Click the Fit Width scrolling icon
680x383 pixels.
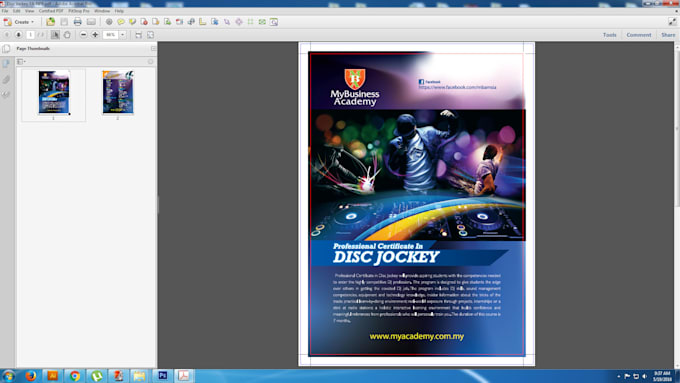[x=138, y=35]
